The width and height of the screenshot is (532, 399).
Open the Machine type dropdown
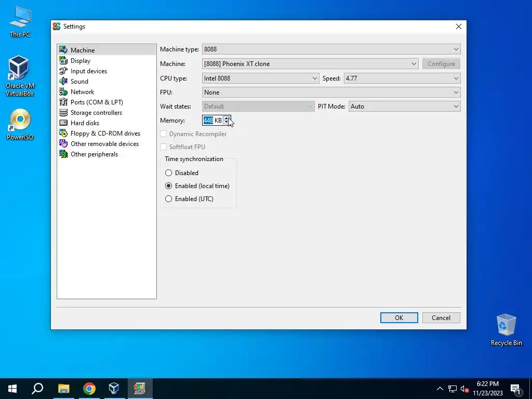pos(331,49)
